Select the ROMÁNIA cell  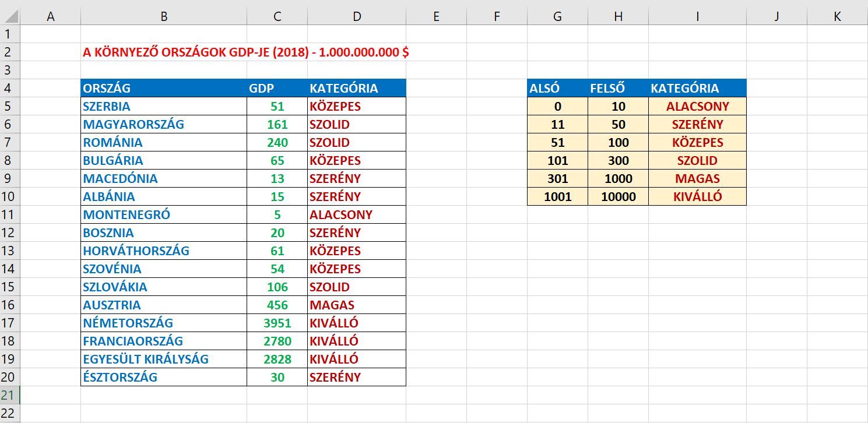(164, 142)
